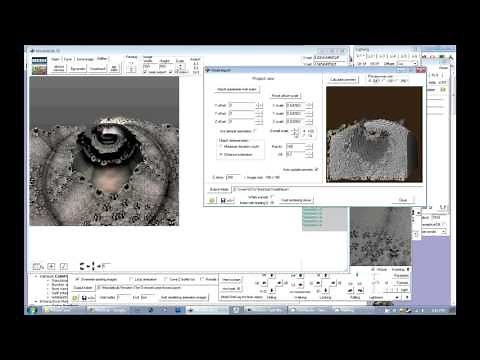The width and height of the screenshot is (480, 360).
Task: Expand the Various tree node
Action: [36, 276]
